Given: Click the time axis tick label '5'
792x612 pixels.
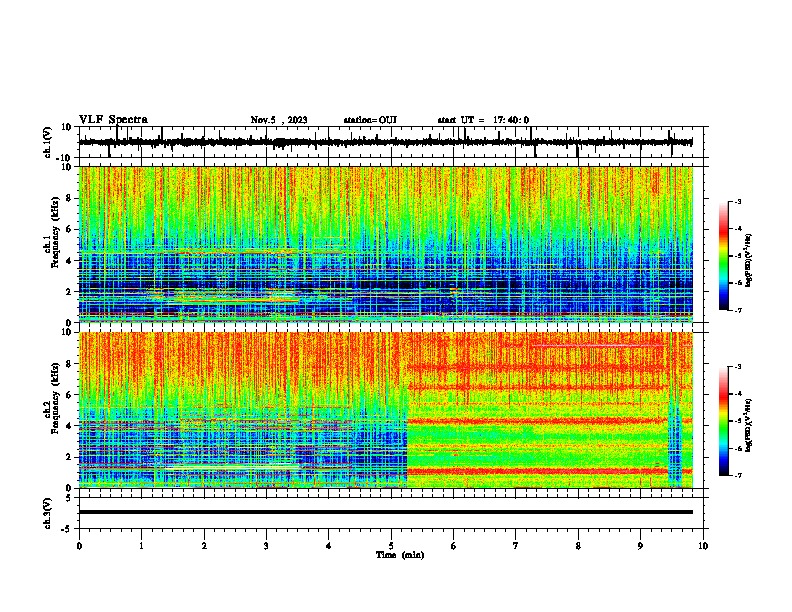Looking at the screenshot, I should tap(391, 546).
